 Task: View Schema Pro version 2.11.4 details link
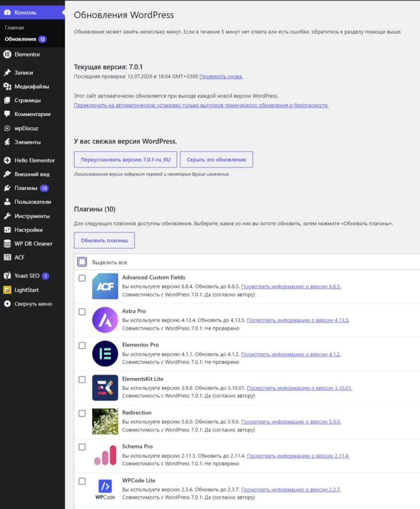298,456
